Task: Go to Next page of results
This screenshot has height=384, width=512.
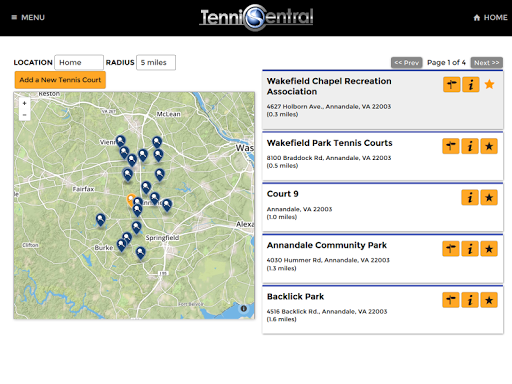Action: (487, 63)
